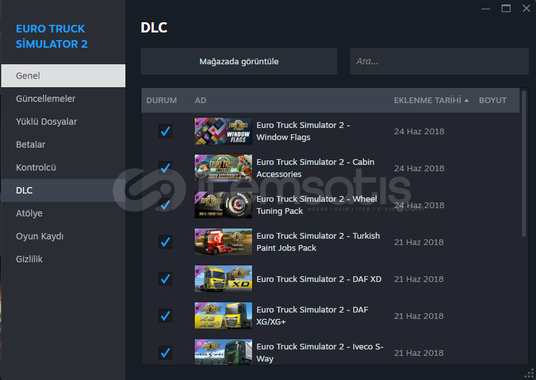Focus the Ara... search field
The image size is (536, 380).
click(x=439, y=61)
